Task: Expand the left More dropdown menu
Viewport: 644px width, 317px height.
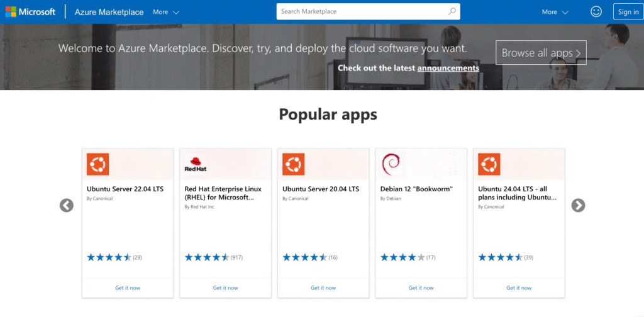Action: click(166, 12)
